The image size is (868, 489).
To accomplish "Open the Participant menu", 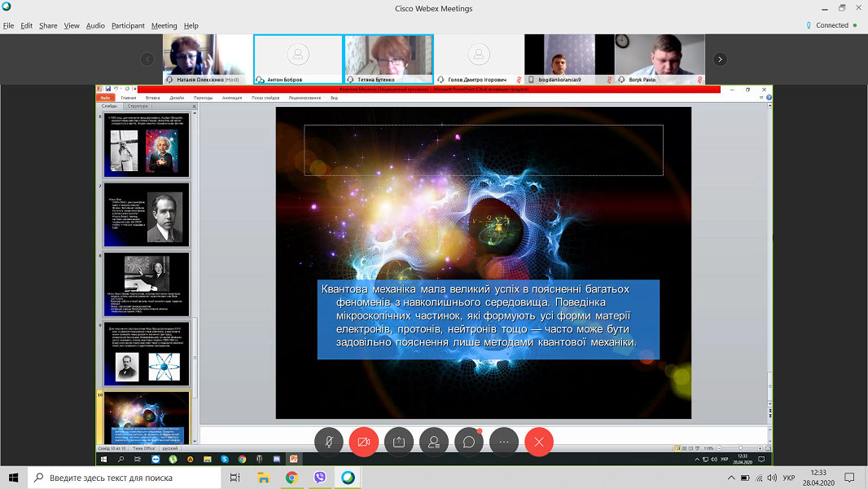I will [128, 25].
